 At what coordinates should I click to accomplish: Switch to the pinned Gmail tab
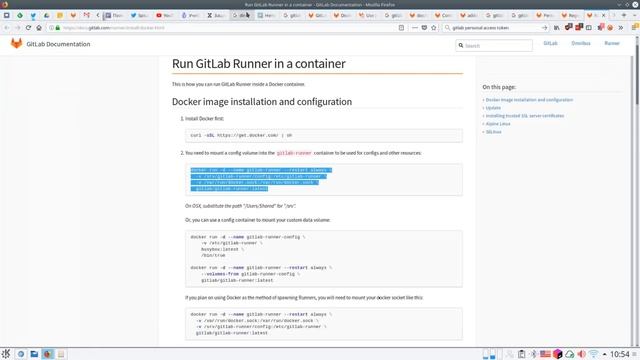point(86,15)
